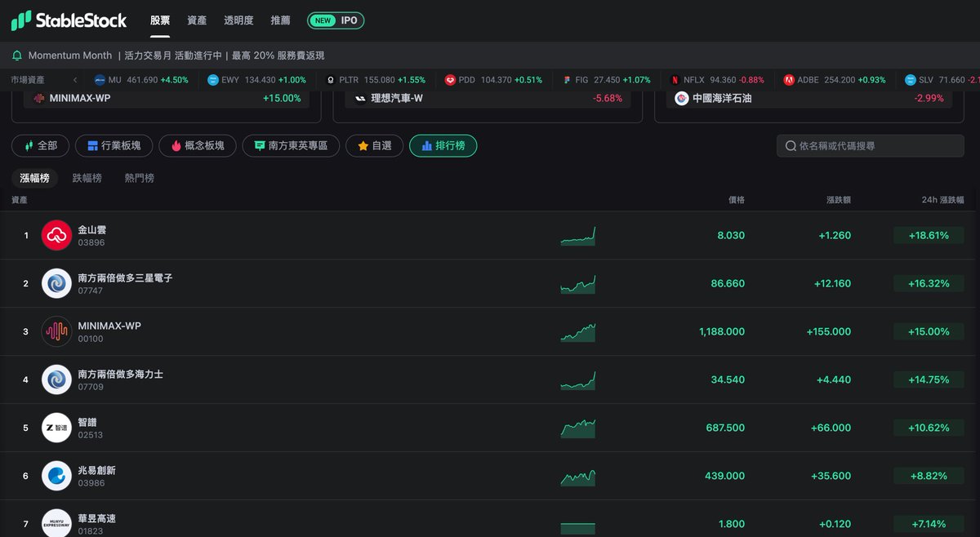980x537 pixels.
Task: Select the 全部 filter chip
Action: click(x=41, y=146)
